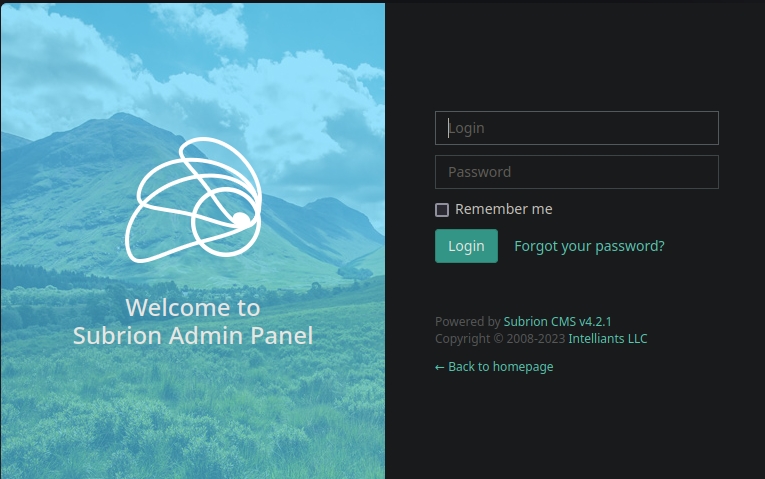Click the Subrion logo icon
The width and height of the screenshot is (765, 479).
point(193,200)
